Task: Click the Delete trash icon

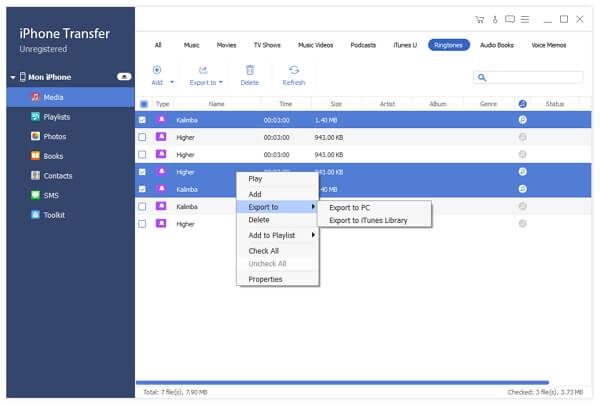Action: tap(250, 70)
